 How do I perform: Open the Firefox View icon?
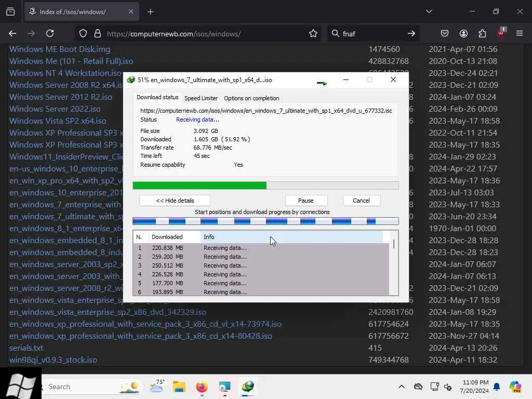pyautogui.click(x=10, y=12)
